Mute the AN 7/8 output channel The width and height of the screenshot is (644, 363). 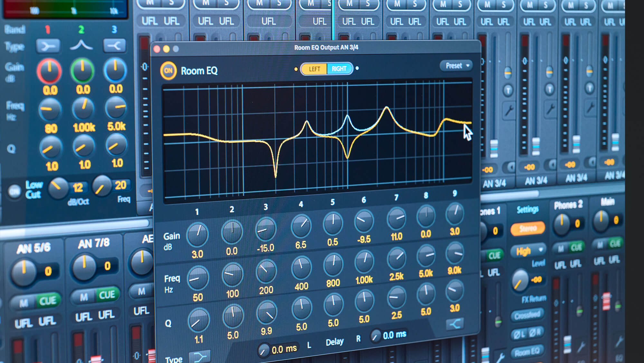pyautogui.click(x=83, y=297)
